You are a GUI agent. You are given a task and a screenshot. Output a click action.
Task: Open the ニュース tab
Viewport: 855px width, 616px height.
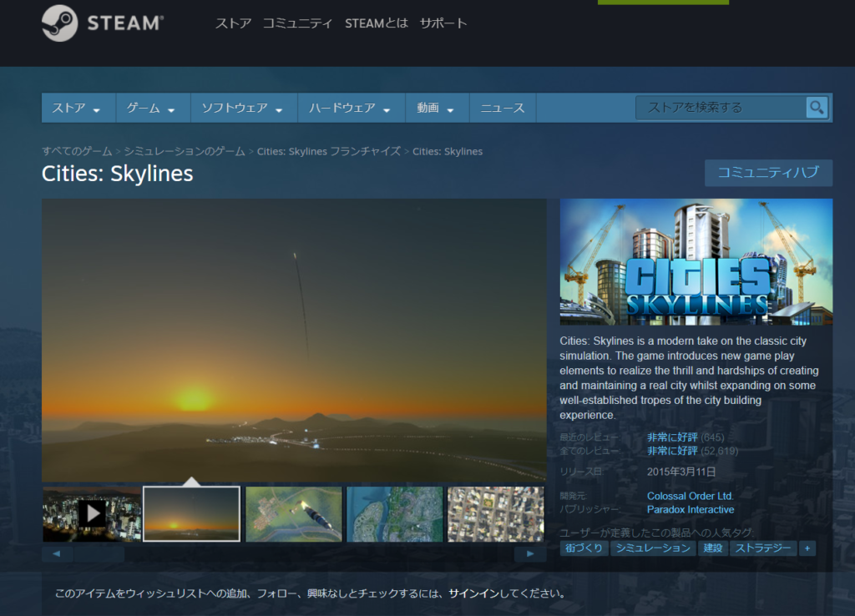tap(503, 108)
